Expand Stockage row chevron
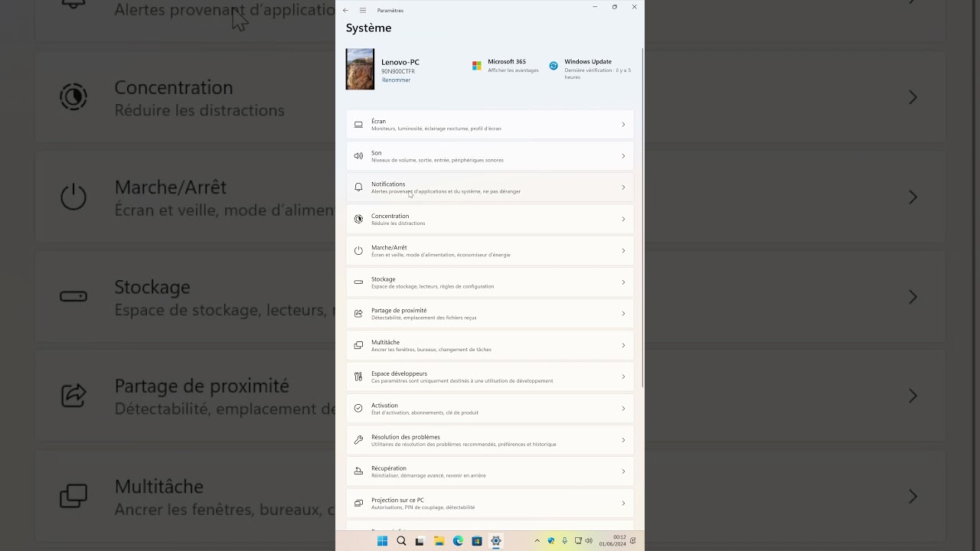The height and width of the screenshot is (551, 980). tap(623, 282)
